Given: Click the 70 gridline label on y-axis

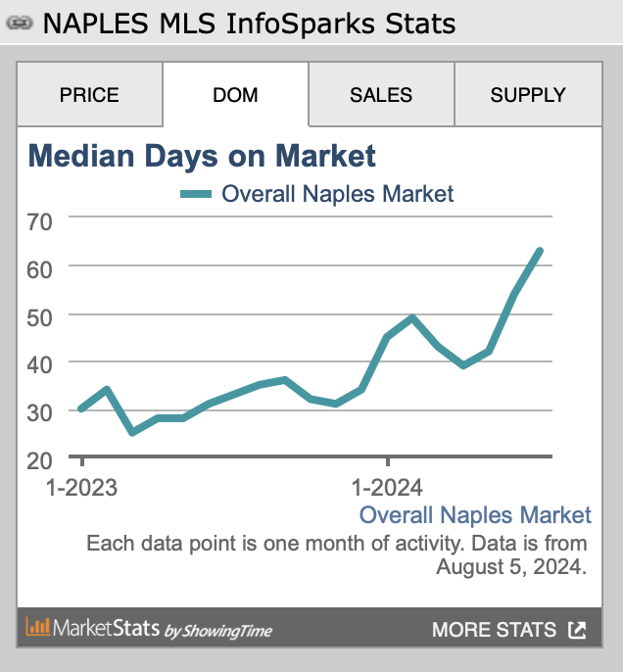Looking at the screenshot, I should click(39, 222).
